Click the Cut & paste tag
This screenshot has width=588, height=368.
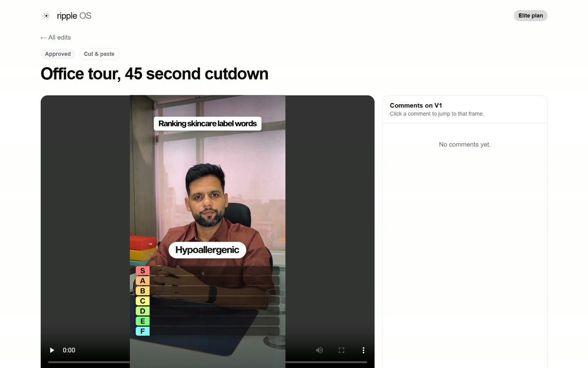99,54
